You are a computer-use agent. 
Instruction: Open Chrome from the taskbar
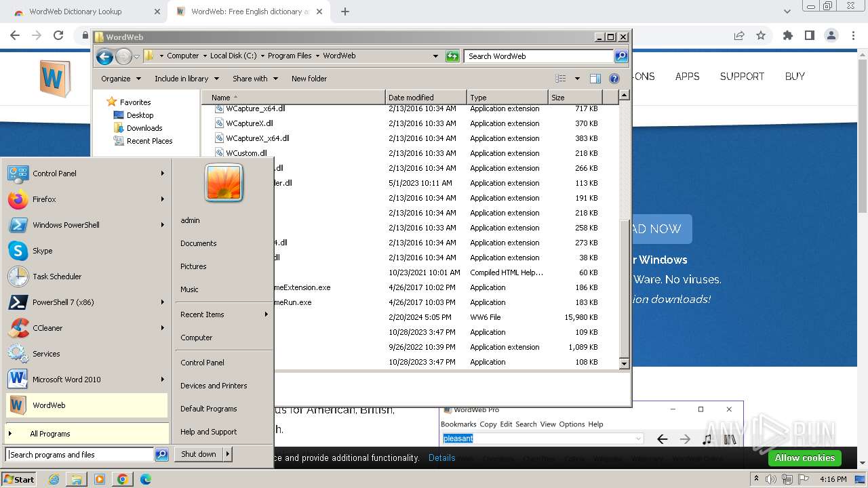click(x=123, y=479)
